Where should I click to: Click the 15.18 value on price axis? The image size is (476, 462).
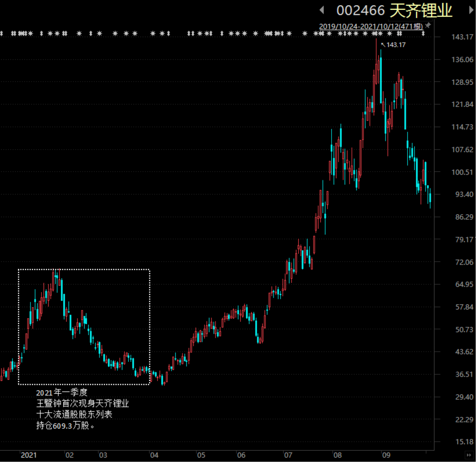[464, 442]
